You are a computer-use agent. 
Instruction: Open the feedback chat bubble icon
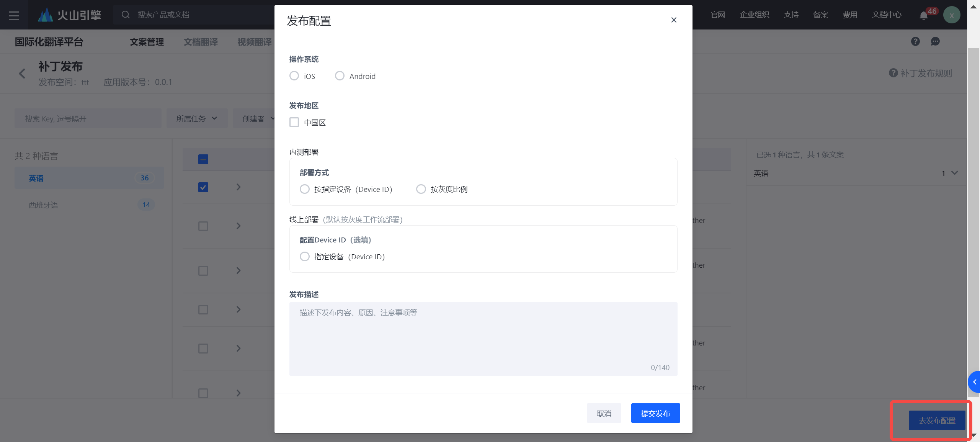935,41
